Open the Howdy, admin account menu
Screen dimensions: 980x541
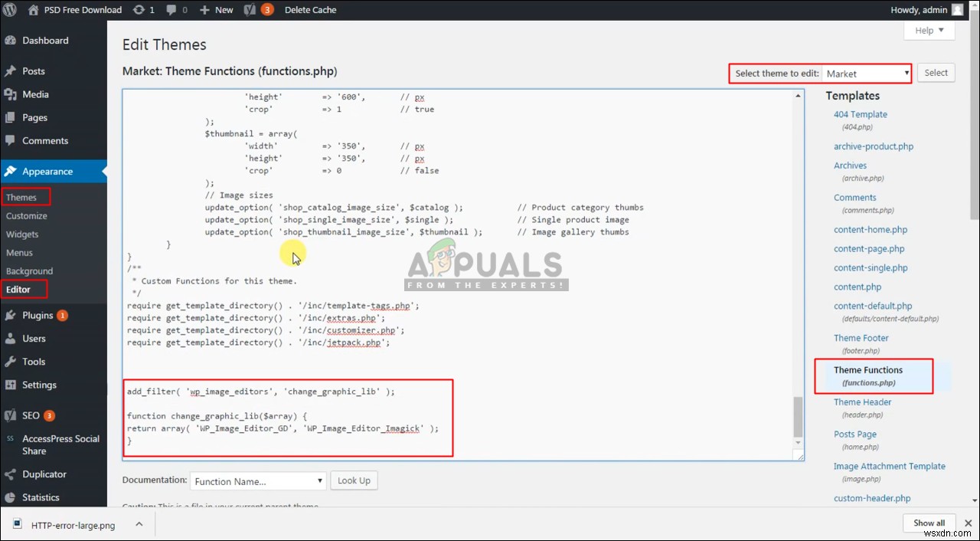point(926,10)
